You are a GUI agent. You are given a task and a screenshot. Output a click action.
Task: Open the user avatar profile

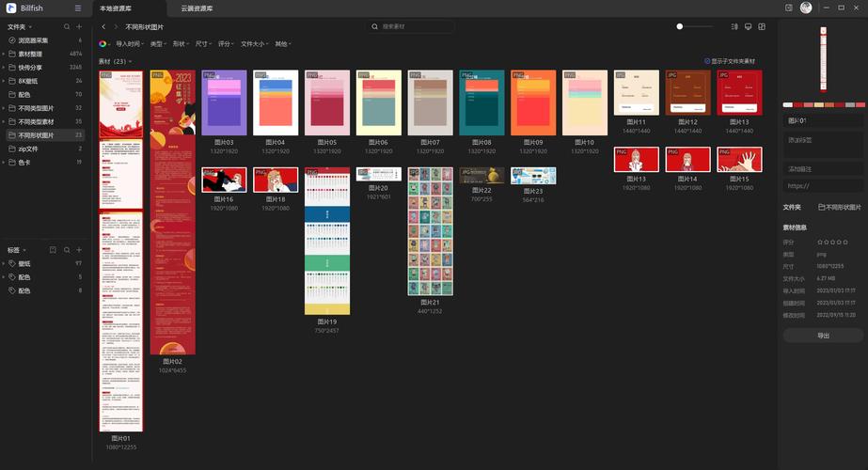(x=806, y=8)
